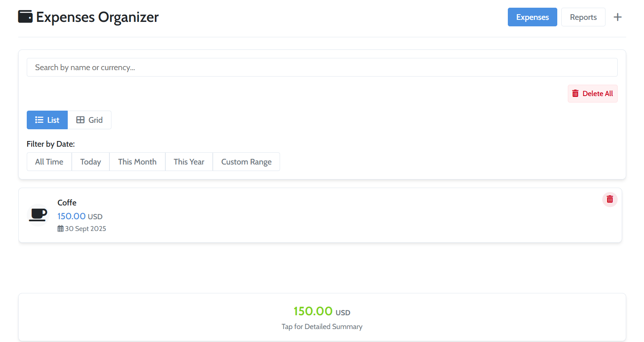Image resolution: width=644 pixels, height=342 pixels.
Task: Open the Custom Range date picker
Action: [x=246, y=161]
